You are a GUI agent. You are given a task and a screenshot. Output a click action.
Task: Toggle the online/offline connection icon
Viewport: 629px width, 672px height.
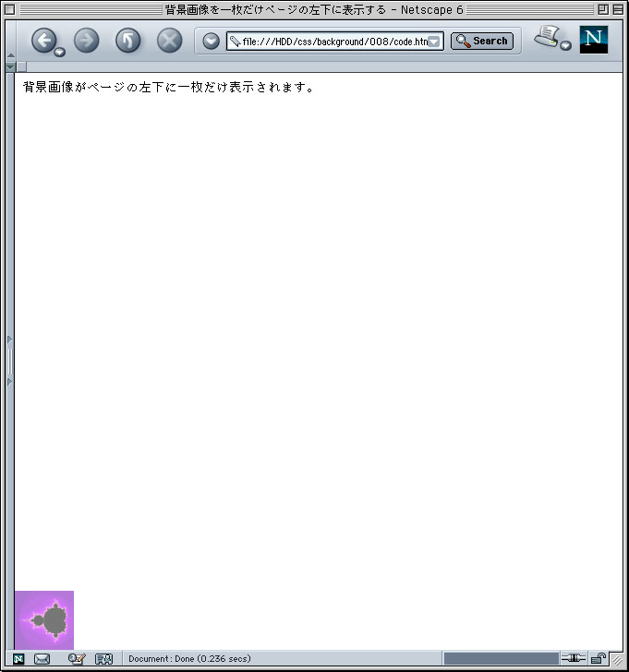point(574,659)
